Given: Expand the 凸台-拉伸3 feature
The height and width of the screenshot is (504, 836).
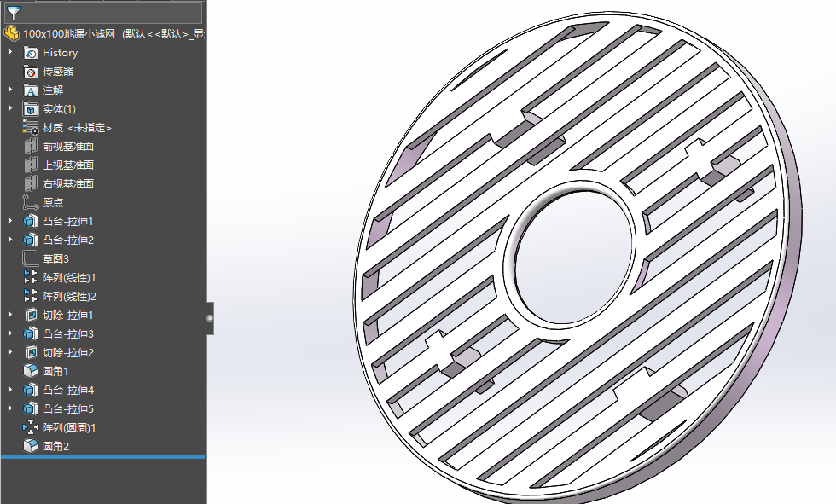Looking at the screenshot, I should [10, 333].
